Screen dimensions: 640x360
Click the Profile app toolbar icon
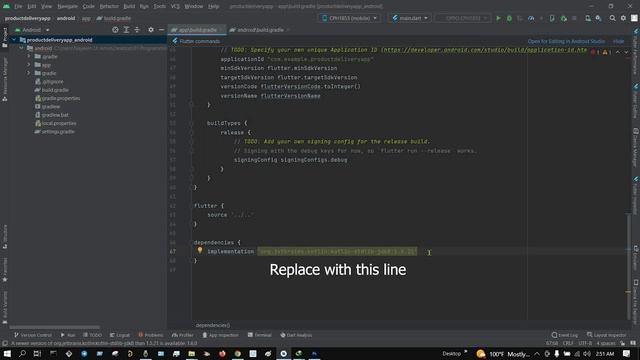pos(531,18)
